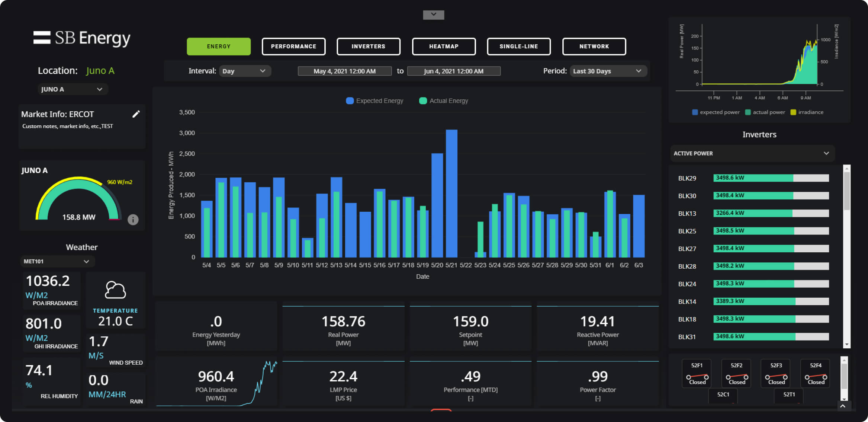Open the Interval dropdown set to Day
Image resolution: width=868 pixels, height=422 pixels.
[245, 71]
